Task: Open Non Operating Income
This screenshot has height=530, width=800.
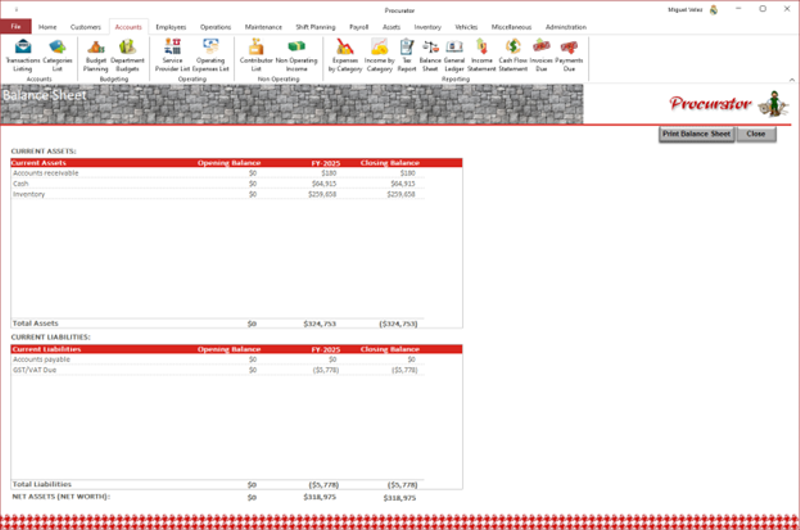Action: coord(296,53)
